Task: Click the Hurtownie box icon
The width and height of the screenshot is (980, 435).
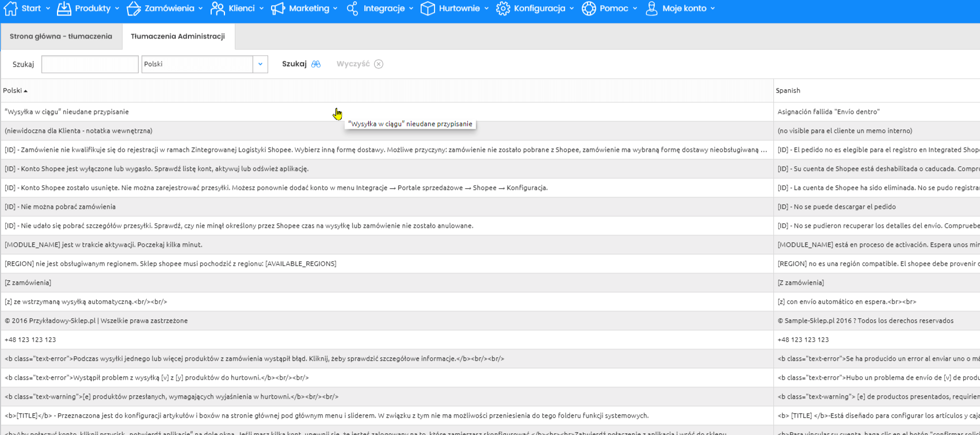Action: (428, 8)
